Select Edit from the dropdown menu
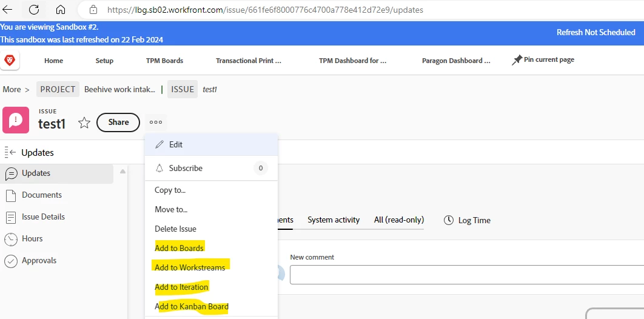The image size is (644, 319). coord(212,144)
